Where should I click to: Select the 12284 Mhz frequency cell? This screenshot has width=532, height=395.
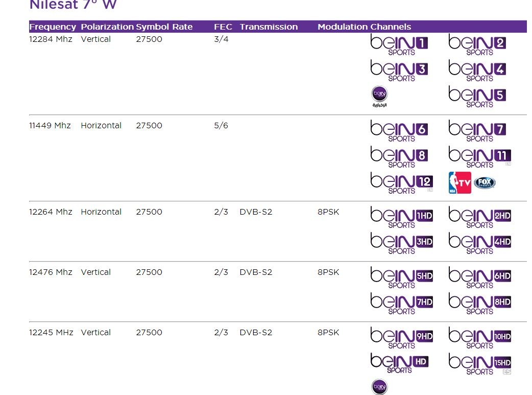tap(51, 39)
